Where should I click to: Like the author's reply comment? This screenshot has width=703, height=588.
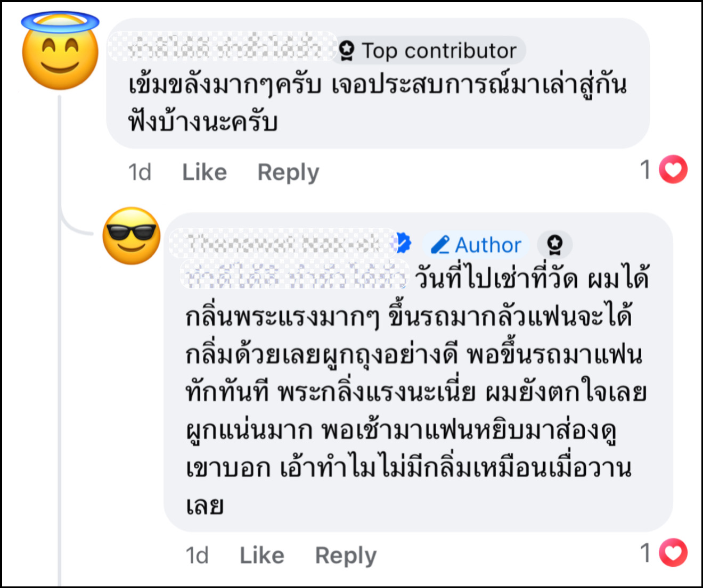coord(262,555)
